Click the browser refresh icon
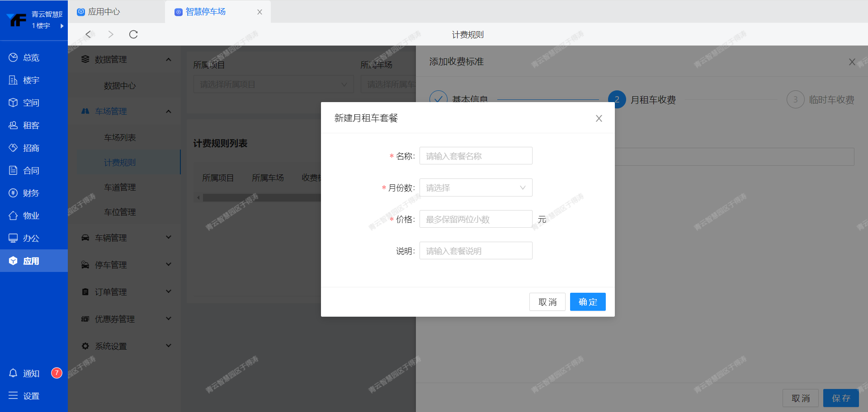Viewport: 868px width, 412px height. pos(133,34)
